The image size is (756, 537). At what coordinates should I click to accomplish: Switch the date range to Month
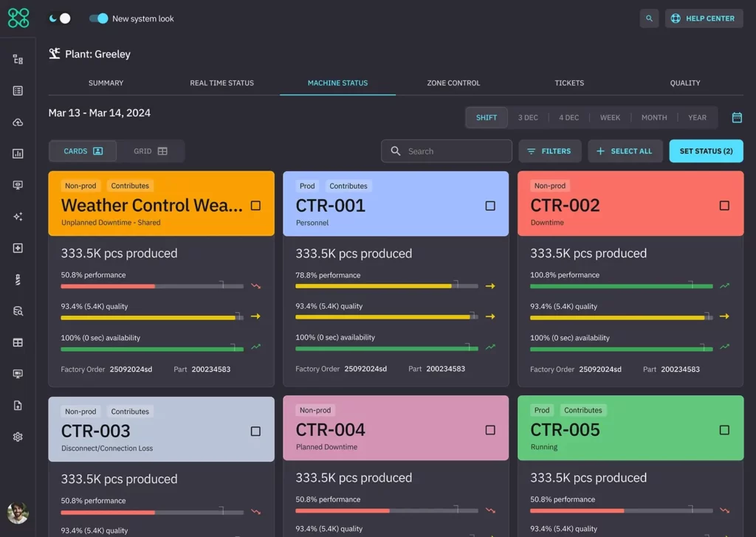[x=653, y=118]
